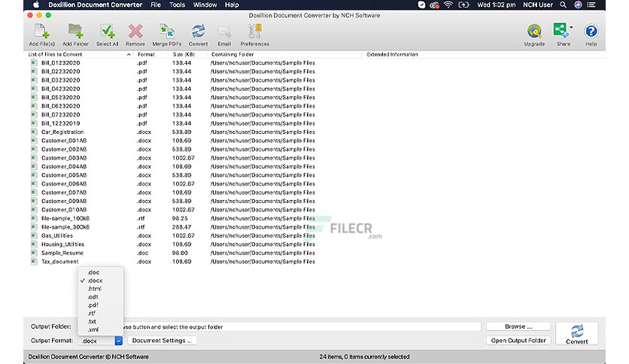The image size is (629, 364).
Task: Choose .pdf from the format list
Action: click(x=101, y=305)
